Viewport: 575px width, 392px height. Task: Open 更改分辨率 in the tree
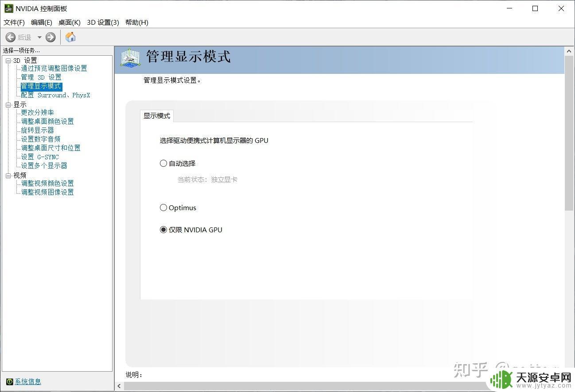[38, 112]
